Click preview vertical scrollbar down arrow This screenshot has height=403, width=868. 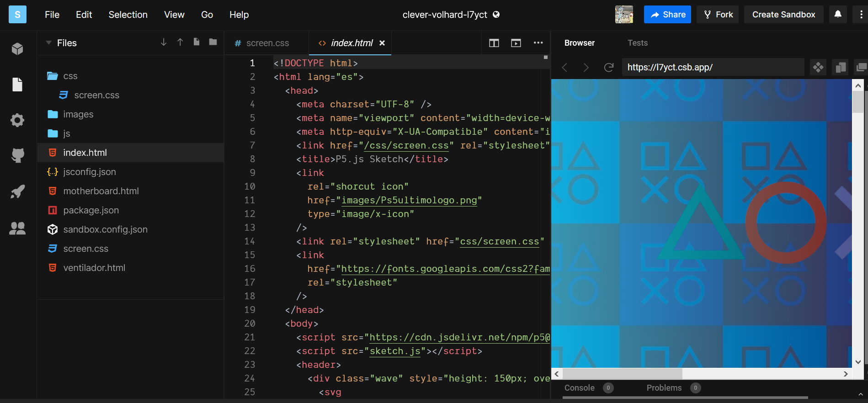[858, 362]
